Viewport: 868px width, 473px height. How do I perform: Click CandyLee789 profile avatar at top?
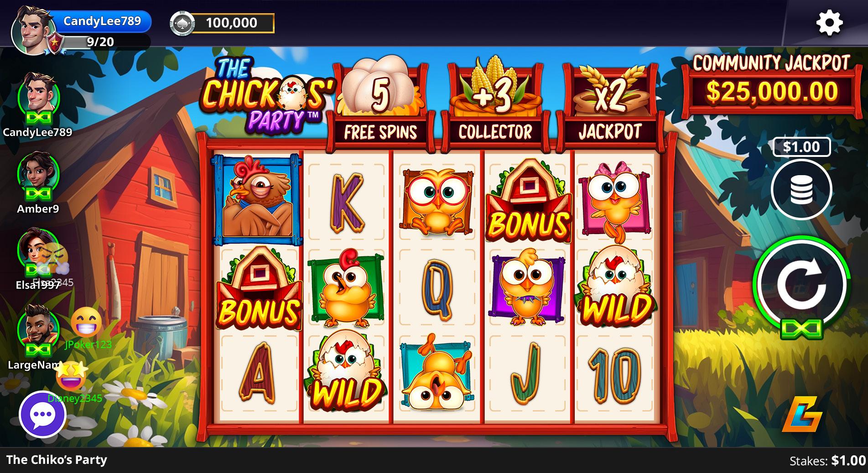[x=31, y=30]
